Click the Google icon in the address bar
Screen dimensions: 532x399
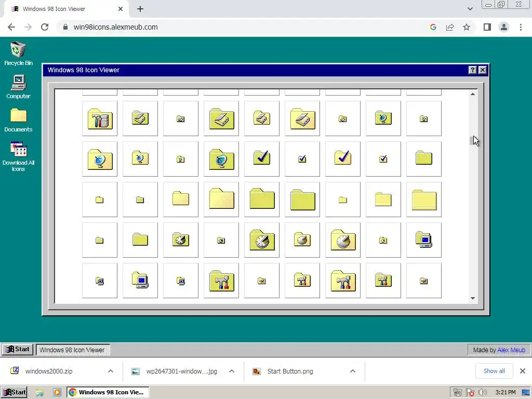tap(433, 27)
